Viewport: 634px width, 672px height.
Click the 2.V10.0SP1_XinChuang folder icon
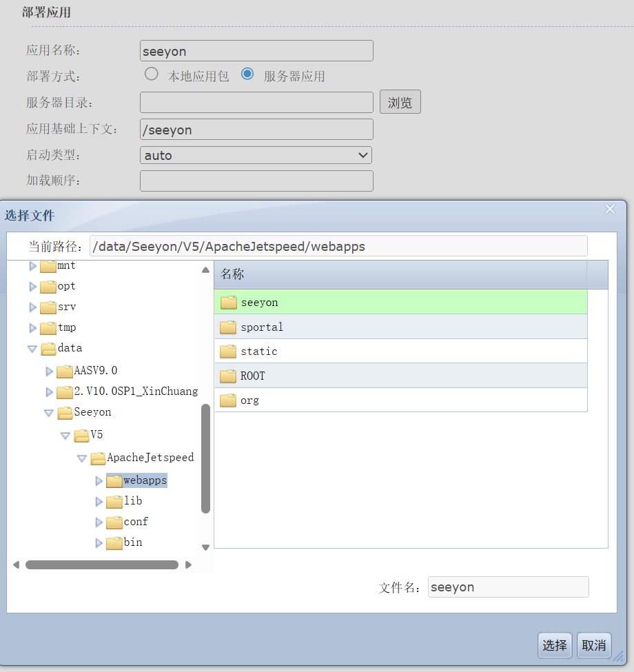pyautogui.click(x=65, y=391)
